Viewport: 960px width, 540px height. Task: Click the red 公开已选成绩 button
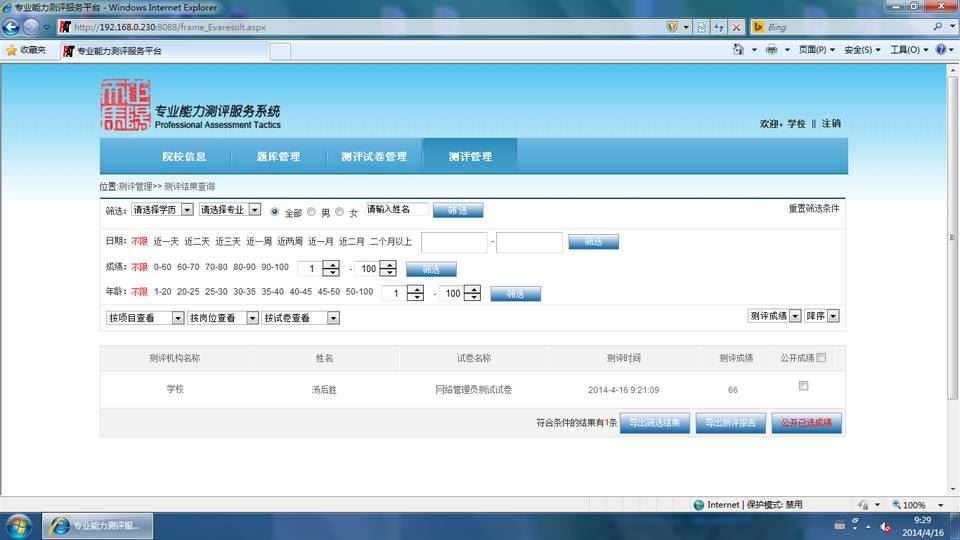point(806,422)
